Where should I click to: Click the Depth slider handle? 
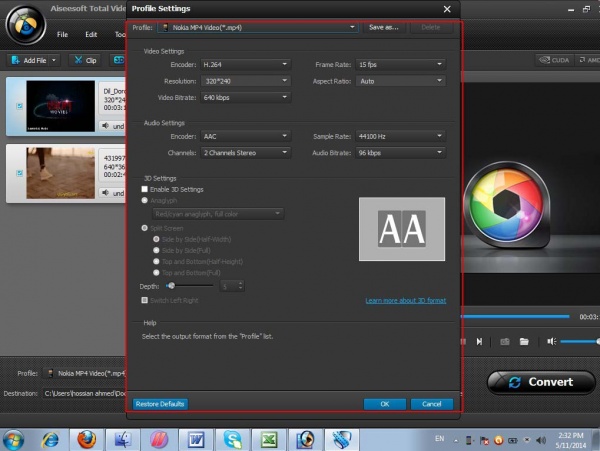tap(170, 286)
